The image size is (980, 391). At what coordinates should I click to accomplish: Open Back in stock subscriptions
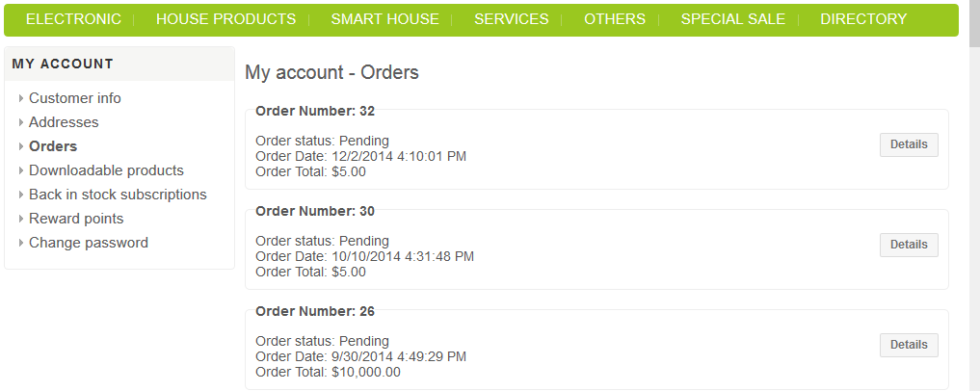pos(118,195)
